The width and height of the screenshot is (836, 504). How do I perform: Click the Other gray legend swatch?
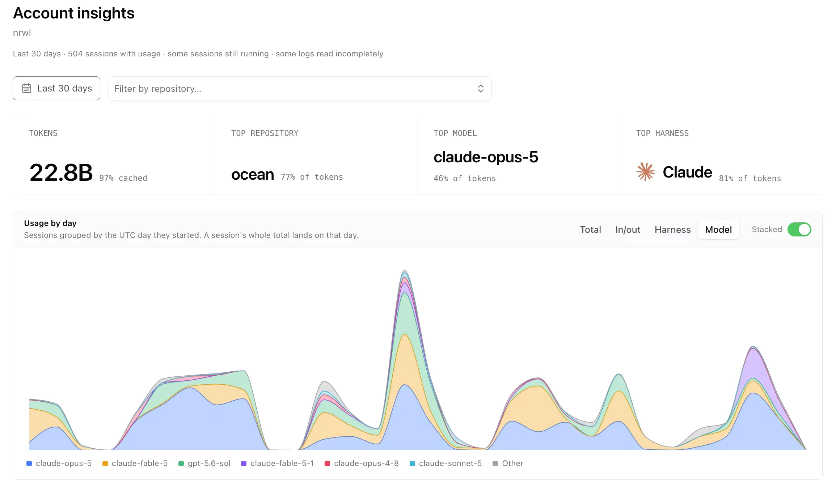[495, 464]
